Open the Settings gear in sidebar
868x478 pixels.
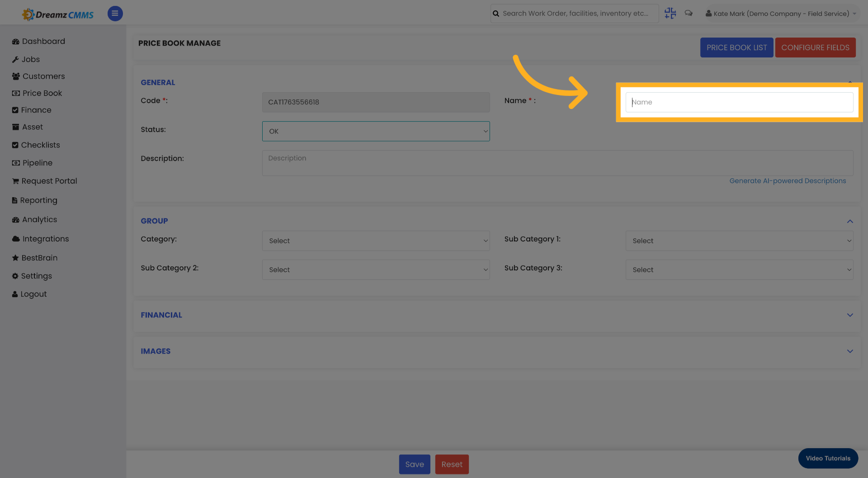(x=15, y=276)
